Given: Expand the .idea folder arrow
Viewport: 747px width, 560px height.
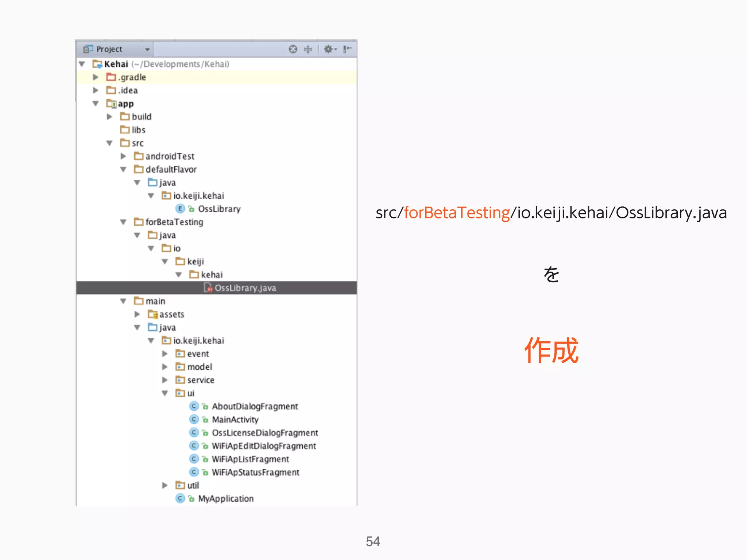Looking at the screenshot, I should coord(96,90).
